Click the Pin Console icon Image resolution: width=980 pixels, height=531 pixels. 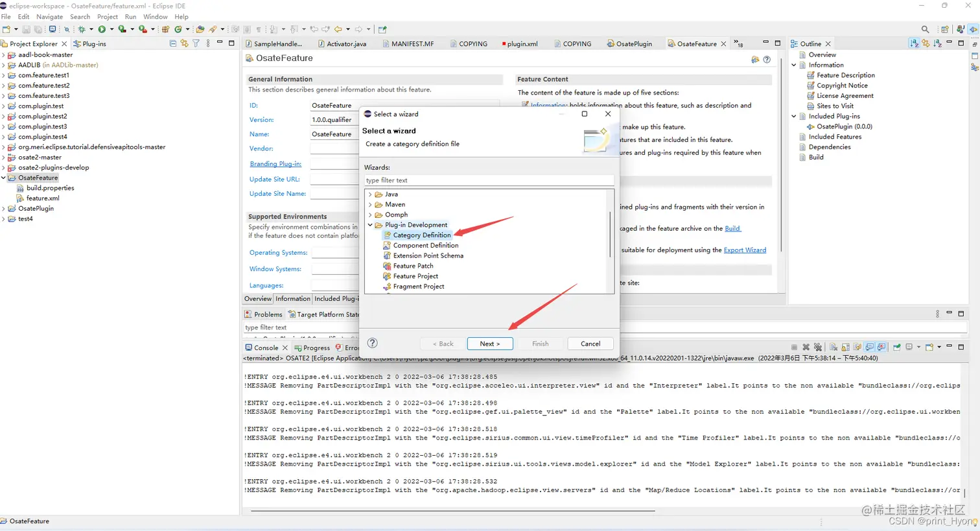897,347
